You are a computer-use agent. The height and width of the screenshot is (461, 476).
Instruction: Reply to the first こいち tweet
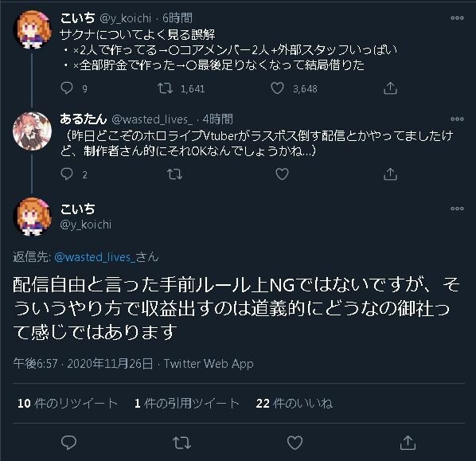[x=67, y=88]
